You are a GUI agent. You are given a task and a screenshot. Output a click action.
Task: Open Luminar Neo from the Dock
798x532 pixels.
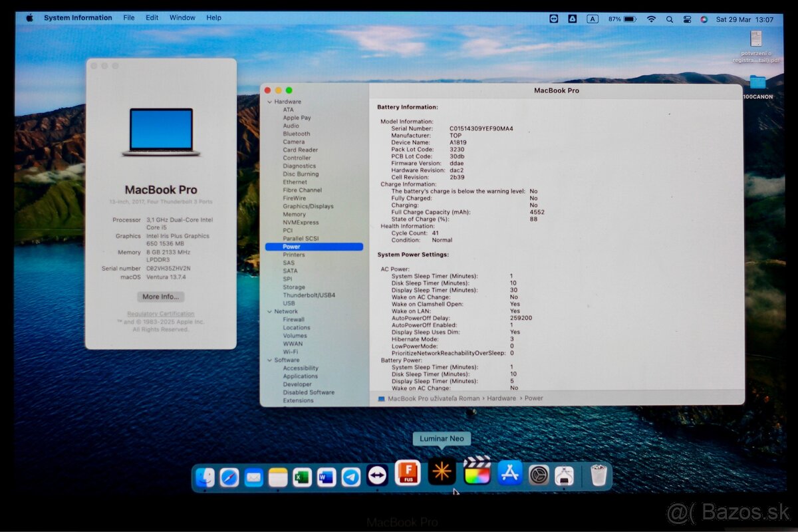click(442, 475)
